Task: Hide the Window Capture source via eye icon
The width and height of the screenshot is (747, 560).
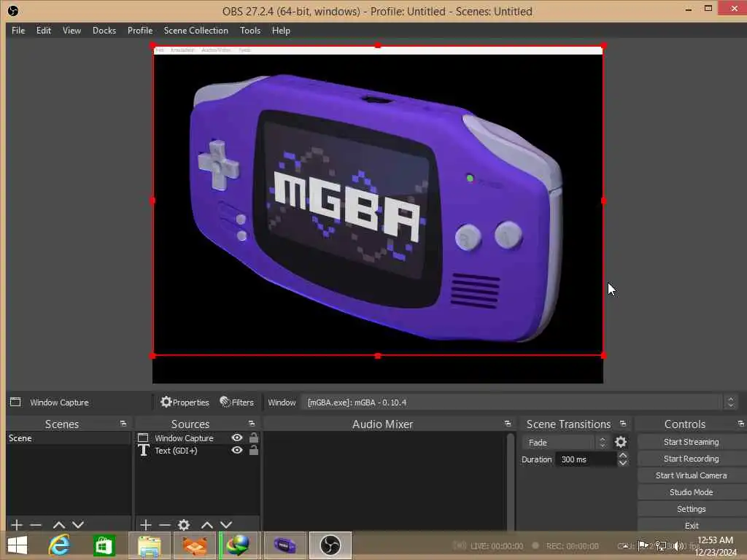Action: tap(237, 437)
